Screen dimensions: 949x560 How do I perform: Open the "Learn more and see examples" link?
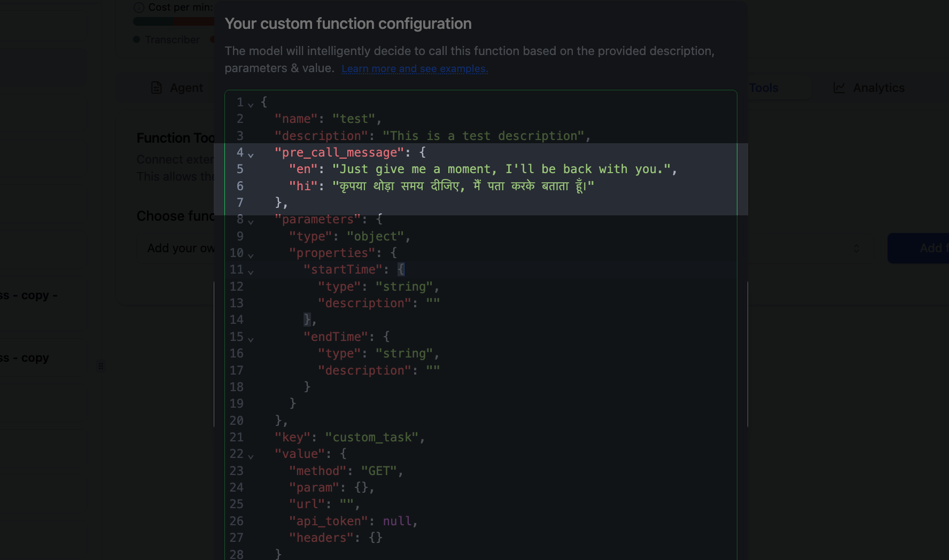pyautogui.click(x=415, y=68)
